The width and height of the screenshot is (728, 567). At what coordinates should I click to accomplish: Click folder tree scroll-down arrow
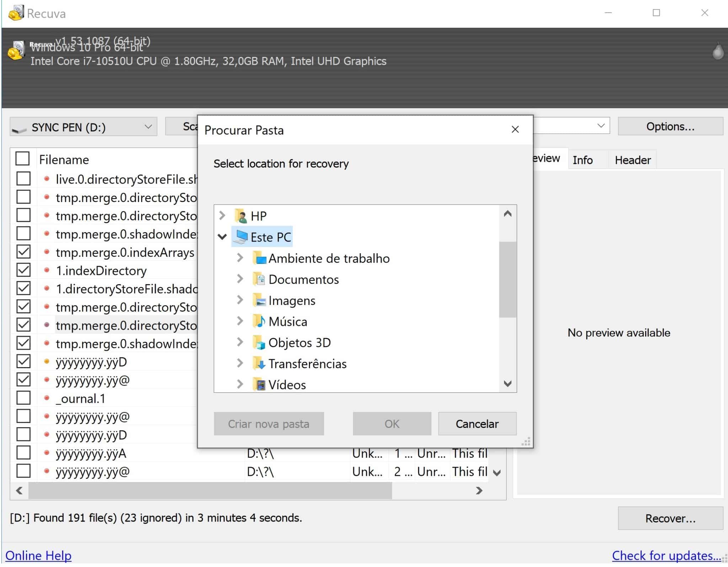(x=508, y=383)
